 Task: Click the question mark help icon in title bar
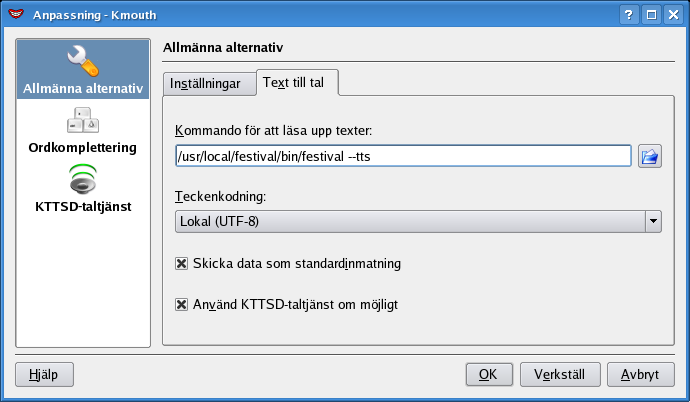629,15
